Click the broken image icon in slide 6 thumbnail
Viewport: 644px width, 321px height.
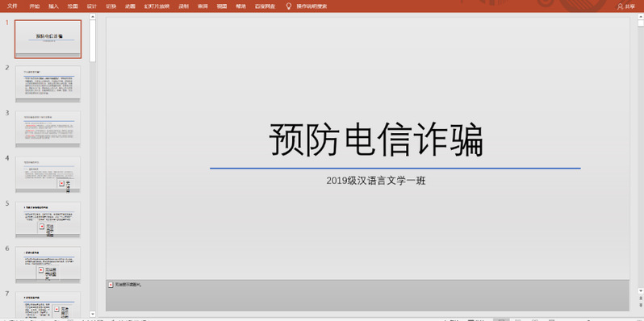pos(41,269)
